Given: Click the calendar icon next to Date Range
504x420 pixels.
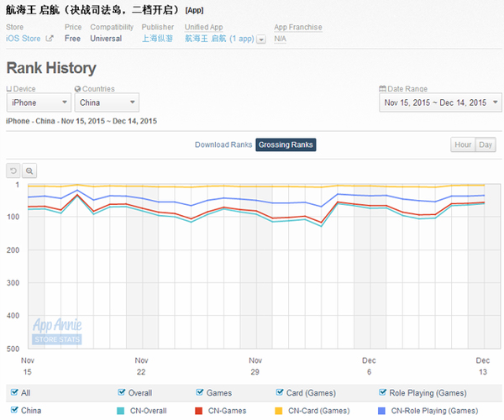Looking at the screenshot, I should [x=382, y=89].
